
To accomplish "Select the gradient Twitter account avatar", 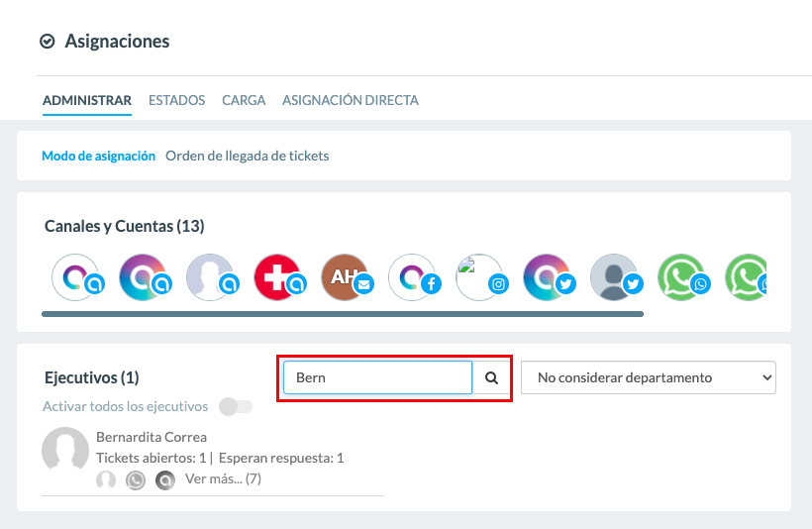I will click(547, 277).
